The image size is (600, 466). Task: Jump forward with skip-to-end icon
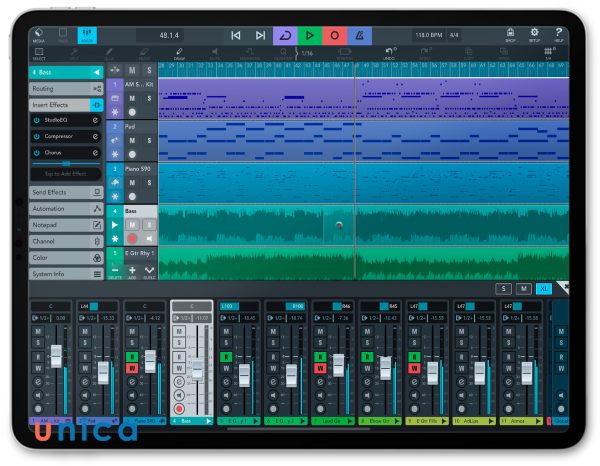(260, 36)
